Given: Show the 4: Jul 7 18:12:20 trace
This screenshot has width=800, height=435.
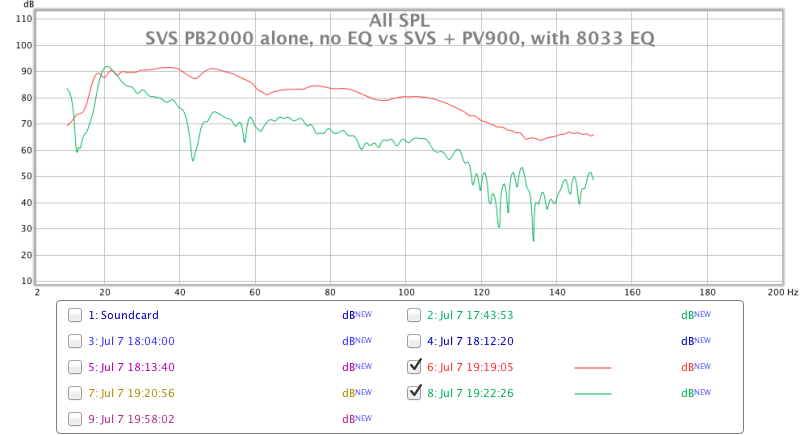Looking at the screenshot, I should pyautogui.click(x=414, y=341).
